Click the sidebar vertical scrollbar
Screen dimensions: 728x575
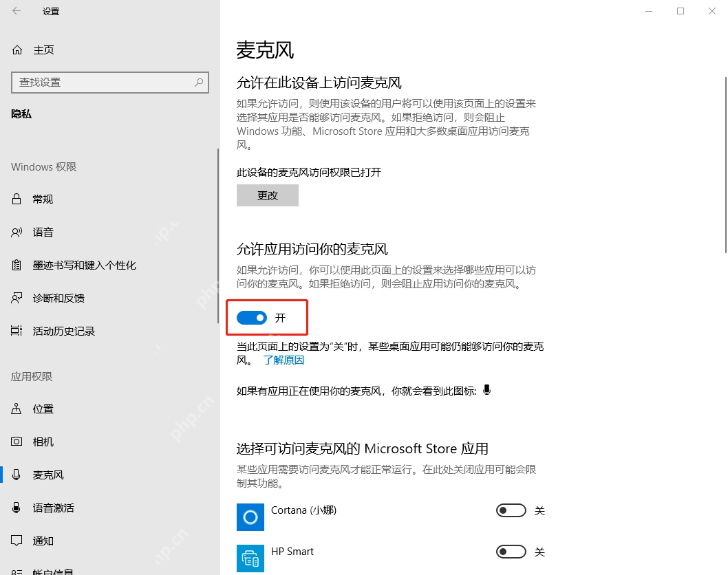click(x=217, y=236)
